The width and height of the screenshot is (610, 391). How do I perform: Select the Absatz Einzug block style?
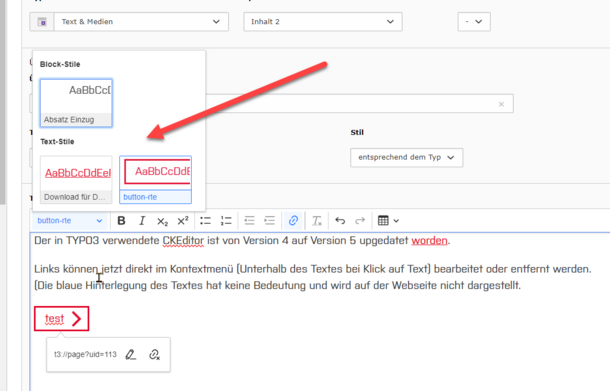pyautogui.click(x=76, y=103)
